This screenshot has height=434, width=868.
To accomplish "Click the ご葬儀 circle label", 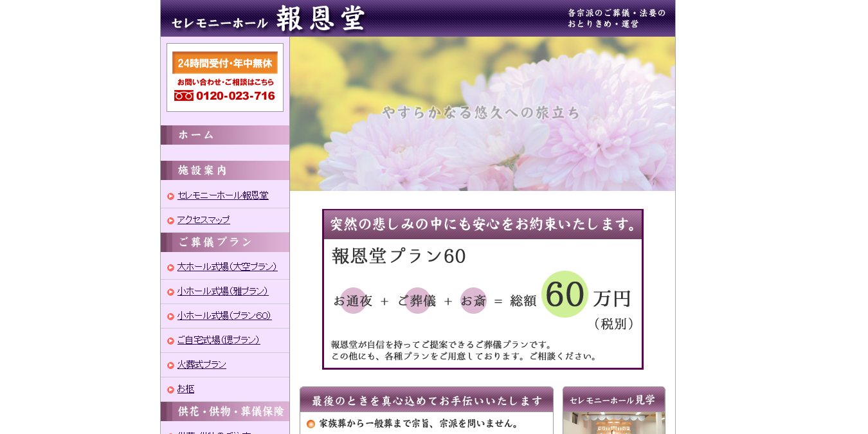I will tap(417, 300).
